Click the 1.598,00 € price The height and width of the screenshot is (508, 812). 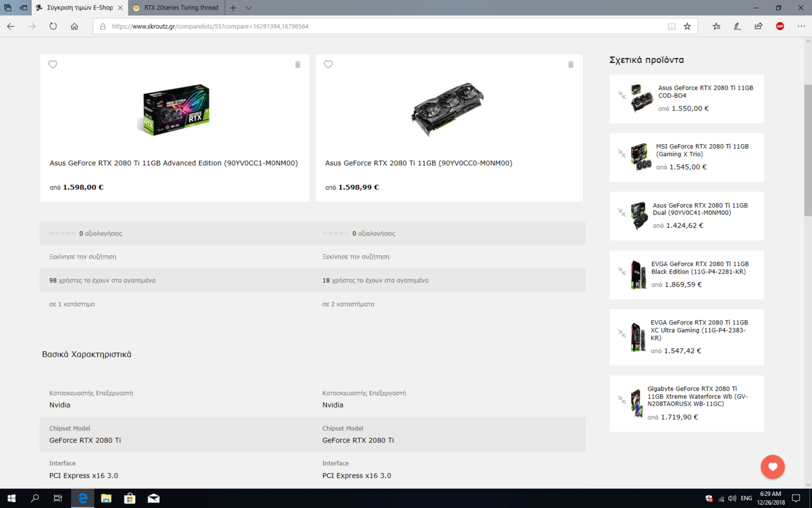pyautogui.click(x=83, y=187)
